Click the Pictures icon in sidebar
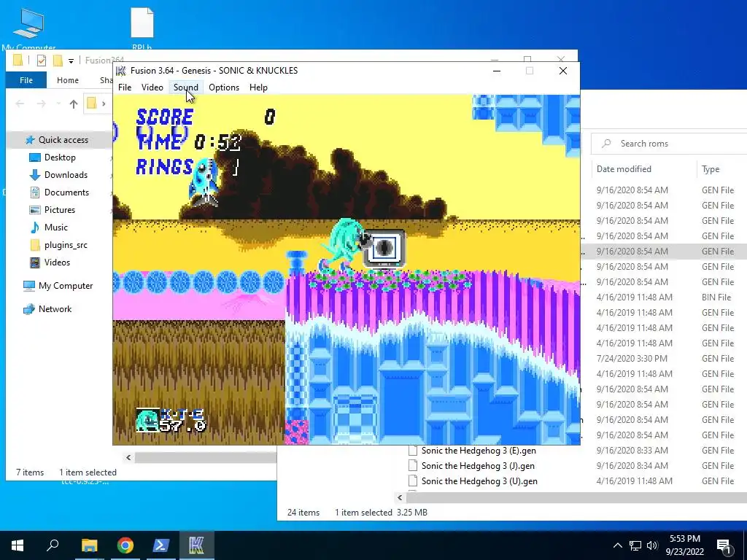This screenshot has width=747, height=560. [35, 210]
